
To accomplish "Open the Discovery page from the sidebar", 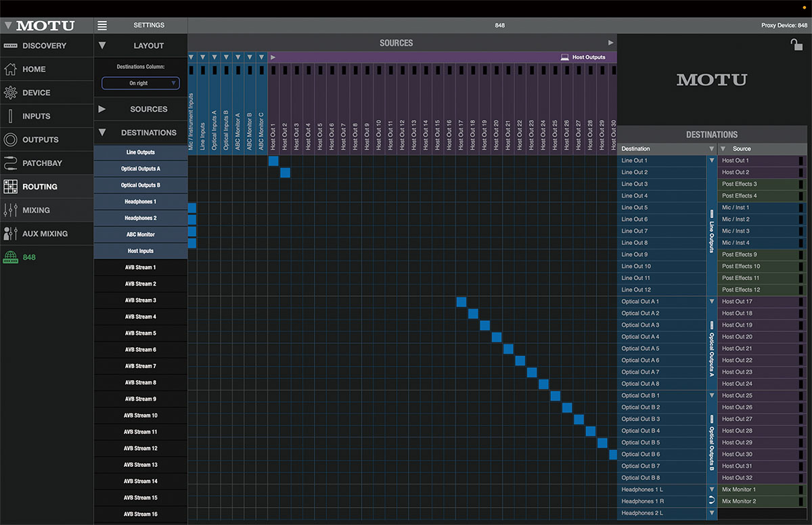I will coord(46,46).
